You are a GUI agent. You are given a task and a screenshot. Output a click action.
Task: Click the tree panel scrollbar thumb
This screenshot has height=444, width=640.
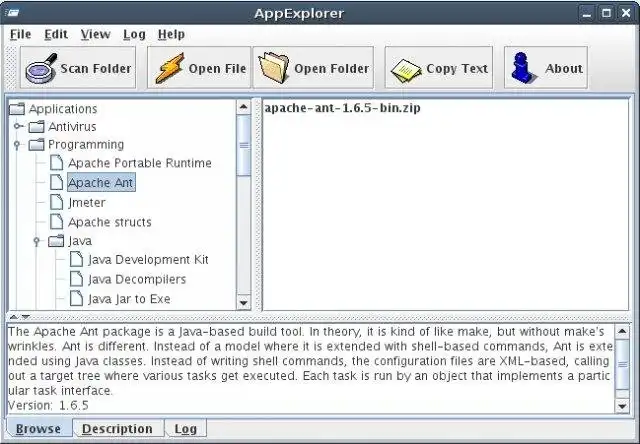coord(243,145)
